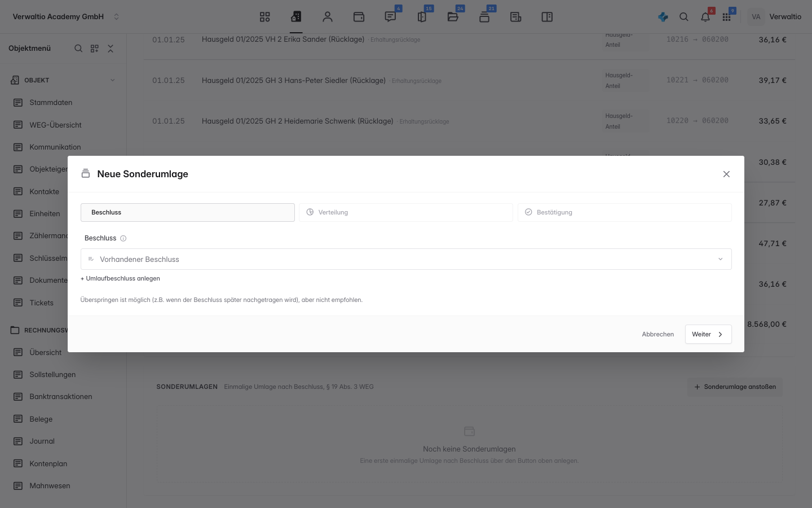The image size is (812, 508).
Task: Open the apps grid launcher icon
Action: pos(726,17)
